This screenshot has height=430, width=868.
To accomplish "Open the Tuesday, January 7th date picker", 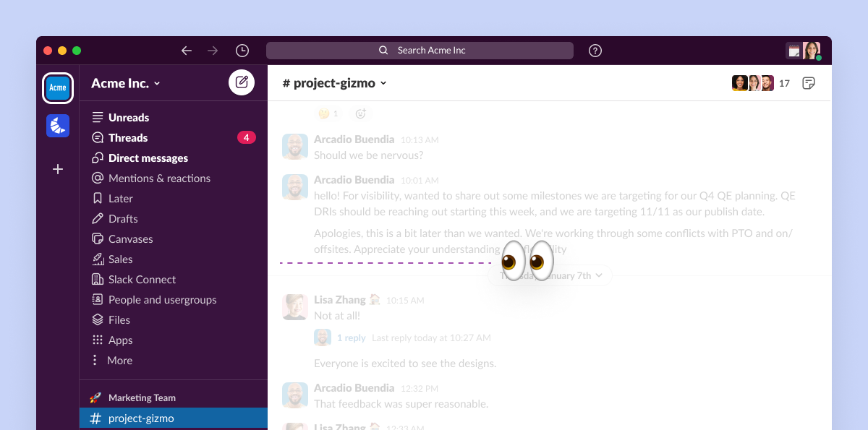I will click(x=550, y=275).
